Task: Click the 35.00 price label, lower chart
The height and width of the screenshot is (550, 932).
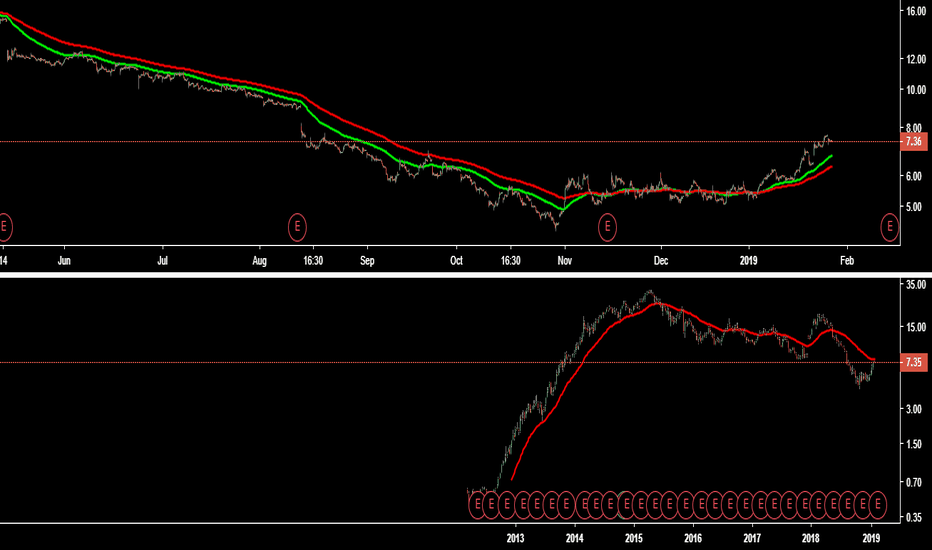Action: (916, 285)
